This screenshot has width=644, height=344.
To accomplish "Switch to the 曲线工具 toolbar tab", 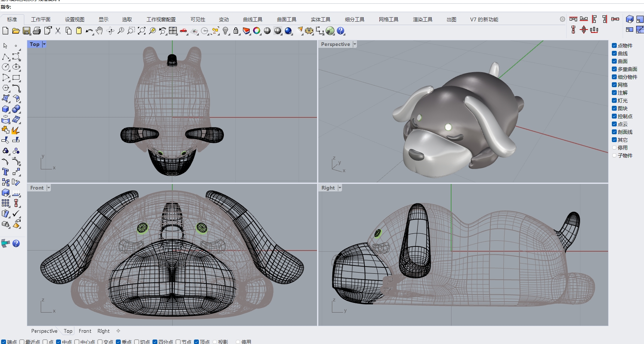I will 253,19.
